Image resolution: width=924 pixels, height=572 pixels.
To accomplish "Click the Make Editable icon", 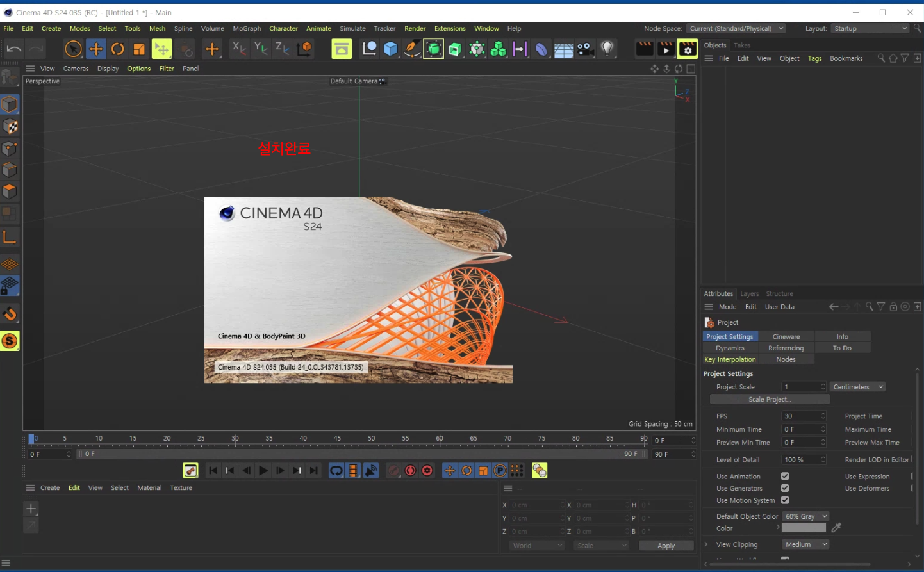I will [10, 78].
